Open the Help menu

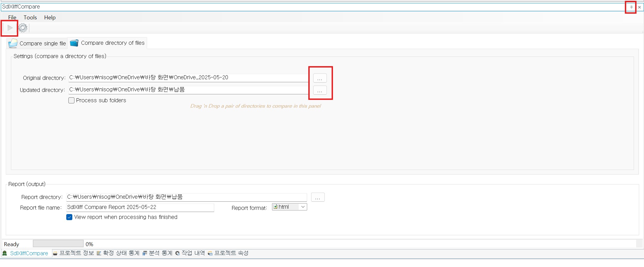point(50,18)
